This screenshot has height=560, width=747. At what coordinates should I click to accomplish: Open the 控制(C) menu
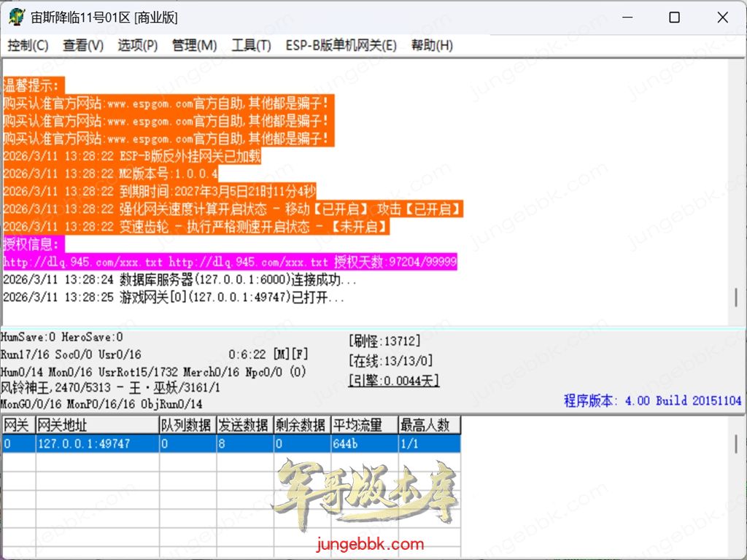click(28, 45)
